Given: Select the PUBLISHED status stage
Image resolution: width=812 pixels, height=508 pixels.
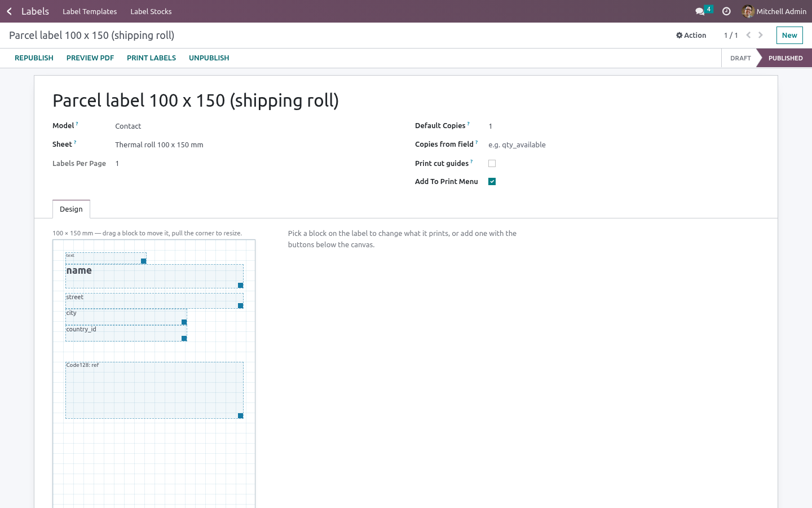Looking at the screenshot, I should 785,58.
